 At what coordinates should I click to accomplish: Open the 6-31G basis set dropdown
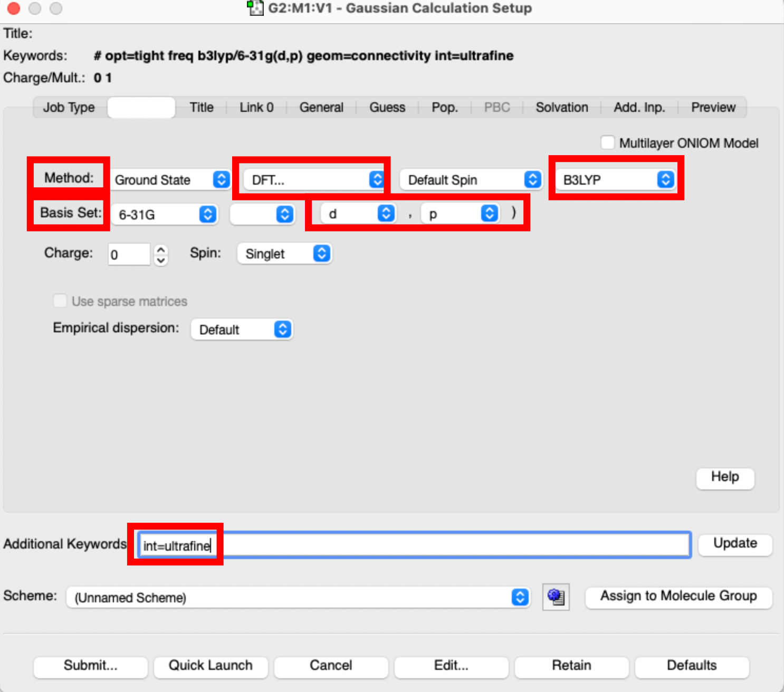coord(164,214)
